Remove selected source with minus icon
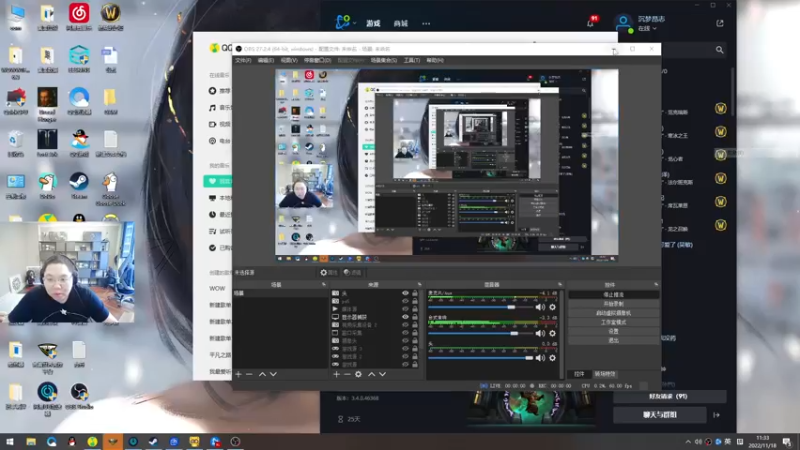800x450 pixels. point(347,374)
